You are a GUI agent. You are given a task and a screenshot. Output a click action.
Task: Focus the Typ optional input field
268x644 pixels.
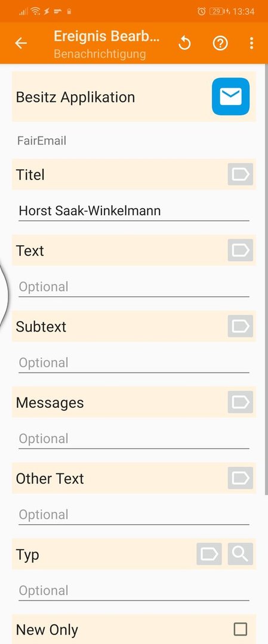pos(134,590)
